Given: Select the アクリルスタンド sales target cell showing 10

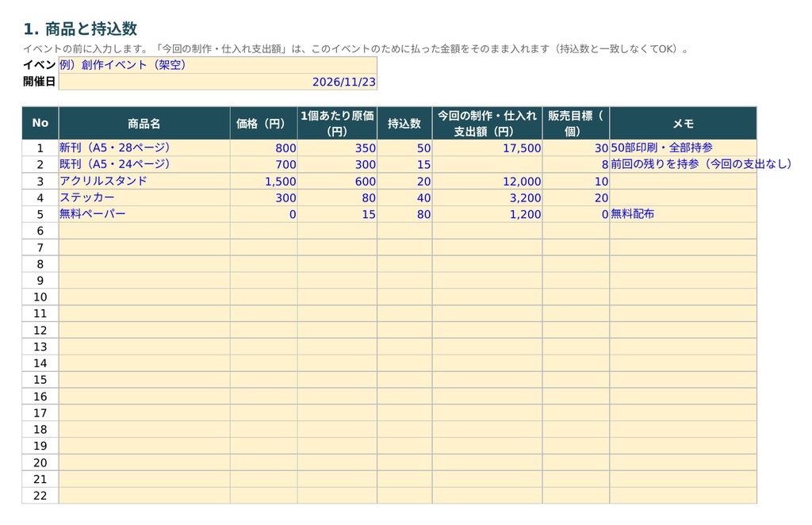Looking at the screenshot, I should (x=576, y=182).
